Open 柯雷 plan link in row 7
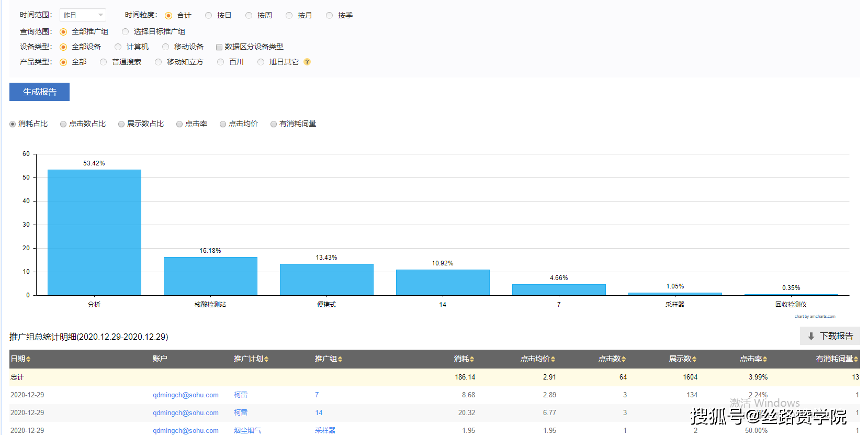868x435 pixels. click(241, 395)
